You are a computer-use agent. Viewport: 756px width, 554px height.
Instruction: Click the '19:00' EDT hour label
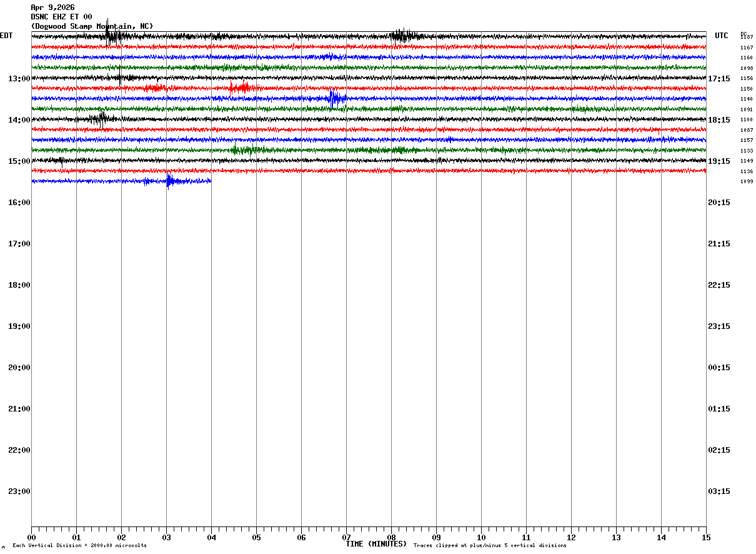(x=19, y=326)
